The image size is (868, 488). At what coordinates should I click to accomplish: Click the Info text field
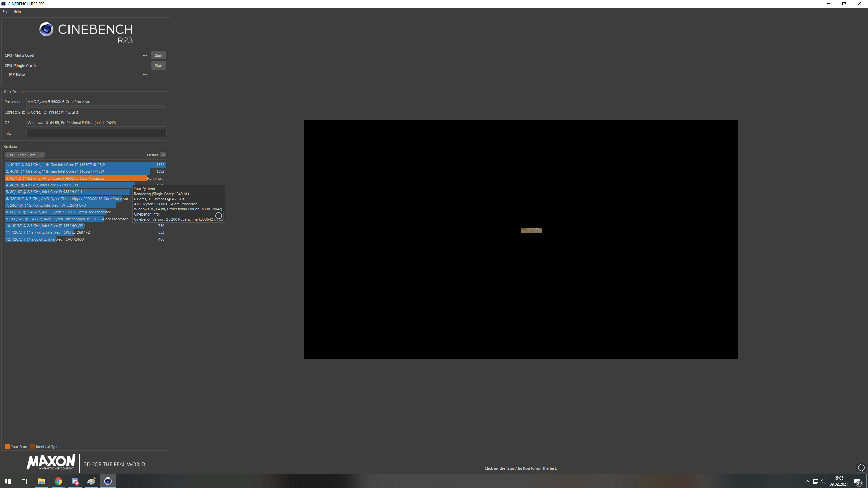coord(96,133)
